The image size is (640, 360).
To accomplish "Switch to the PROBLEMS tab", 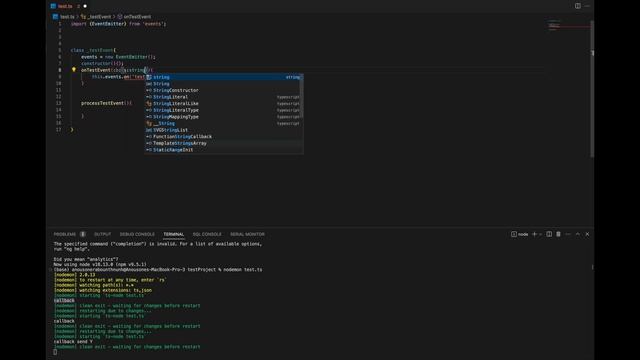I will click(x=65, y=234).
